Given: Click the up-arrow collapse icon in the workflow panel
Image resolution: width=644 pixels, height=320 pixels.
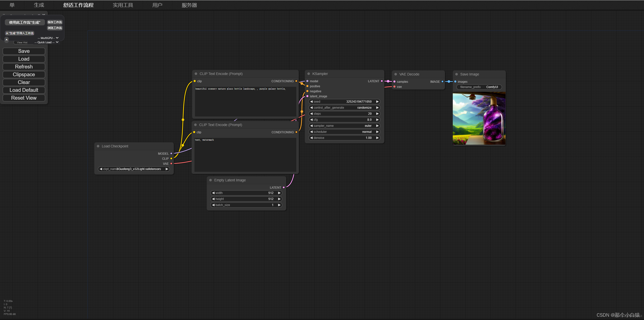Looking at the screenshot, I should coord(7,39).
